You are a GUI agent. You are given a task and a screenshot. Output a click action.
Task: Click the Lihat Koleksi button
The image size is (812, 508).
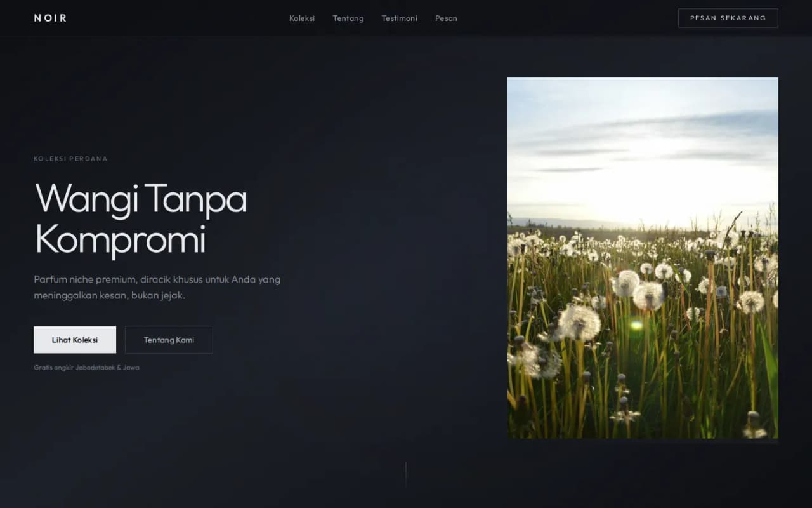[75, 340]
